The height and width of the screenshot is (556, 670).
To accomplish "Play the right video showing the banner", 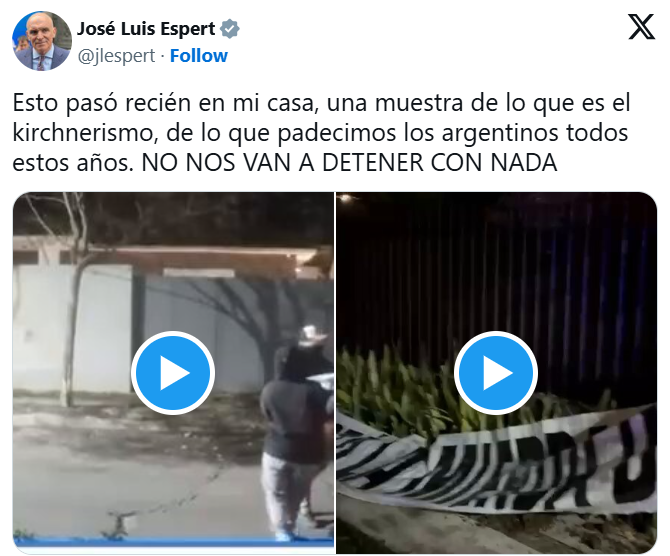I will (496, 373).
